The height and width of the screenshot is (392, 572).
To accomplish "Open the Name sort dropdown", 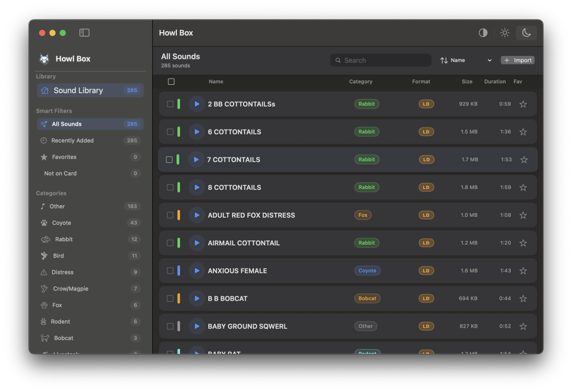I will [x=466, y=60].
